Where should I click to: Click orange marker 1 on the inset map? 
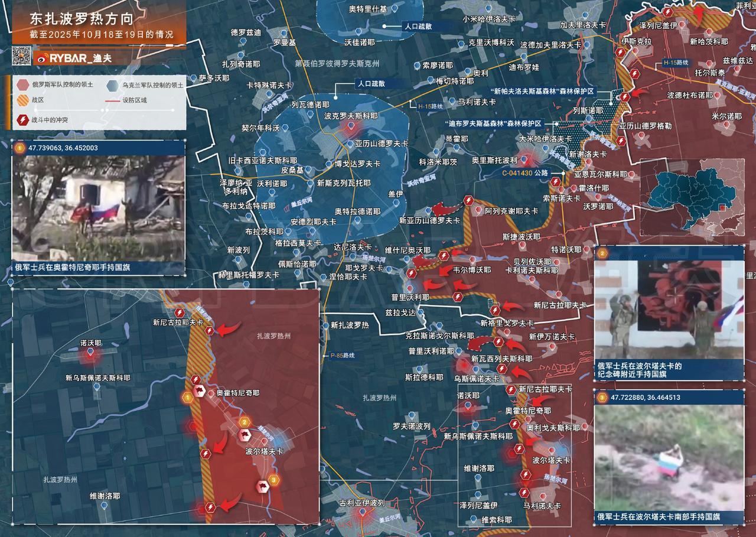pyautogui.click(x=188, y=398)
